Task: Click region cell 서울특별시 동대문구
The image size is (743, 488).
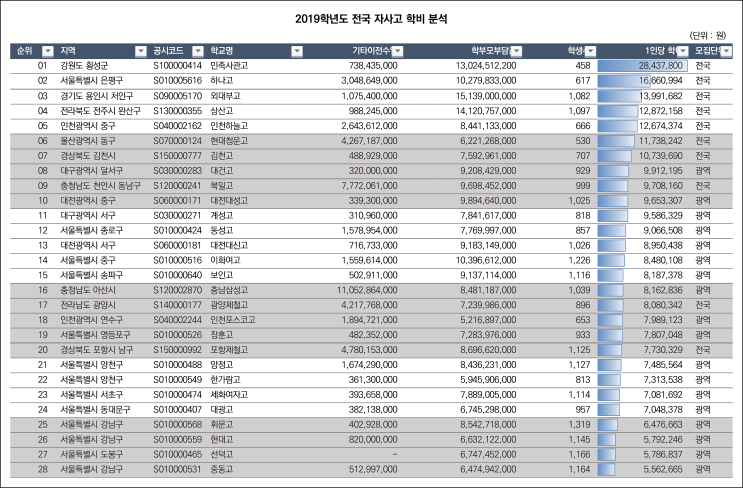Action: (95, 409)
